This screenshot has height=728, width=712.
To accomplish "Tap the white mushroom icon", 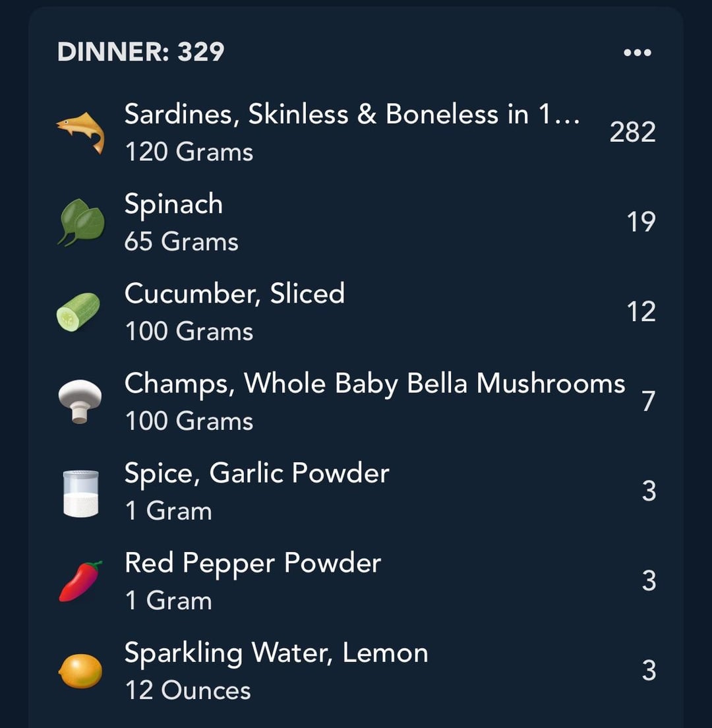I will 80,401.
